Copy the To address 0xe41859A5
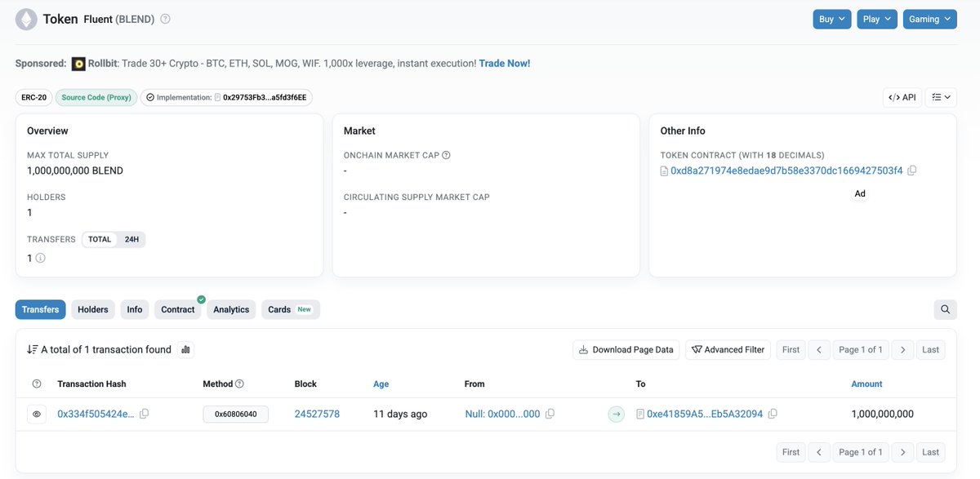This screenshot has height=479, width=980. click(x=773, y=414)
